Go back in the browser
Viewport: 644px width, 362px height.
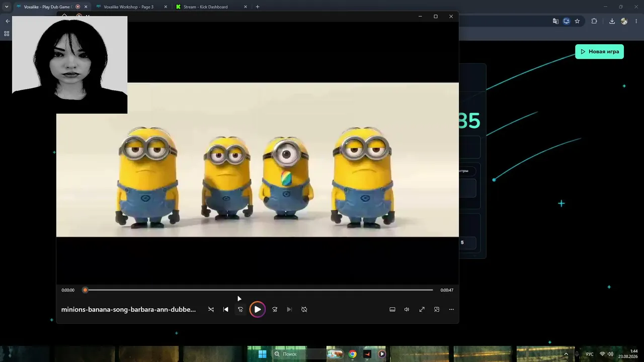[7, 21]
